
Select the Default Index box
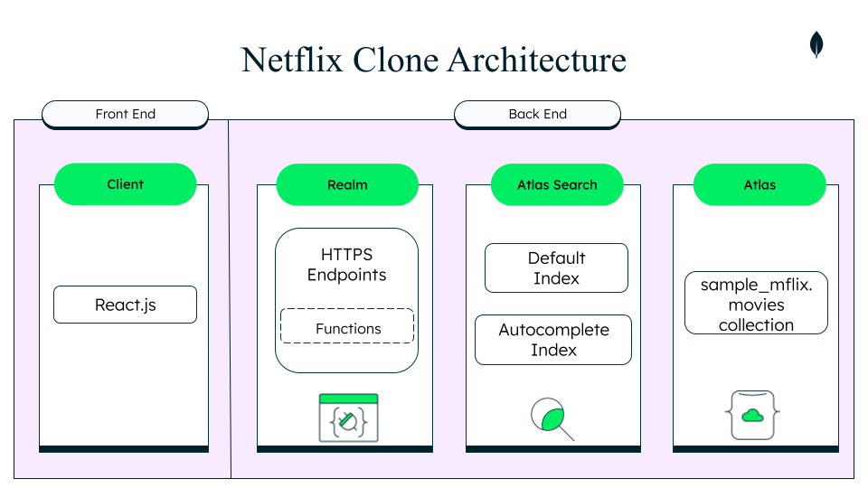tap(556, 267)
